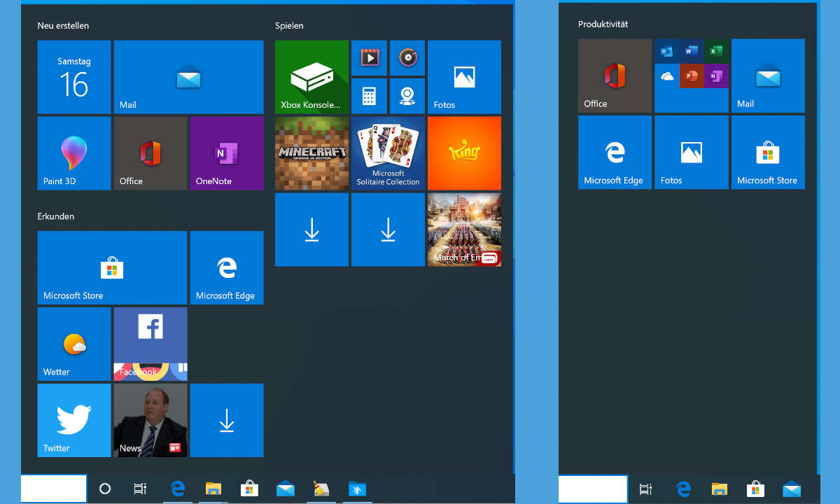Viewport: 840px width, 504px height.
Task: Open Microsoft Solitaire Collection tile
Action: pyautogui.click(x=388, y=153)
